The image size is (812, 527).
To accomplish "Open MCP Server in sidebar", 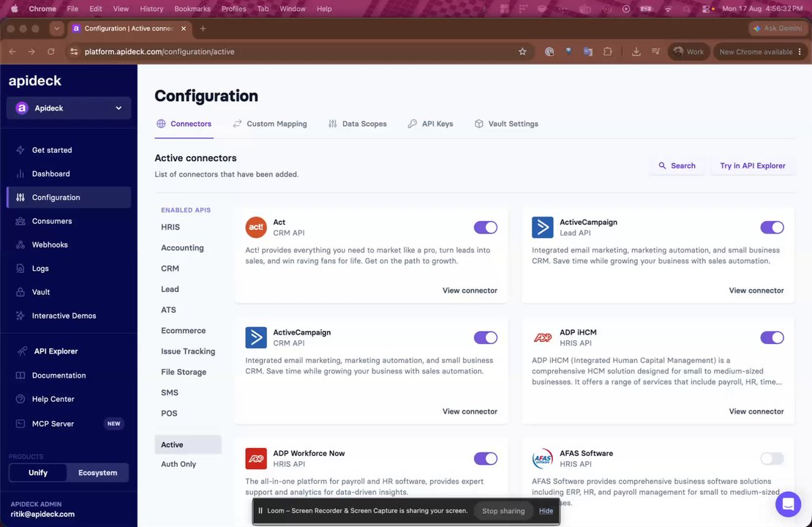I will 53,424.
